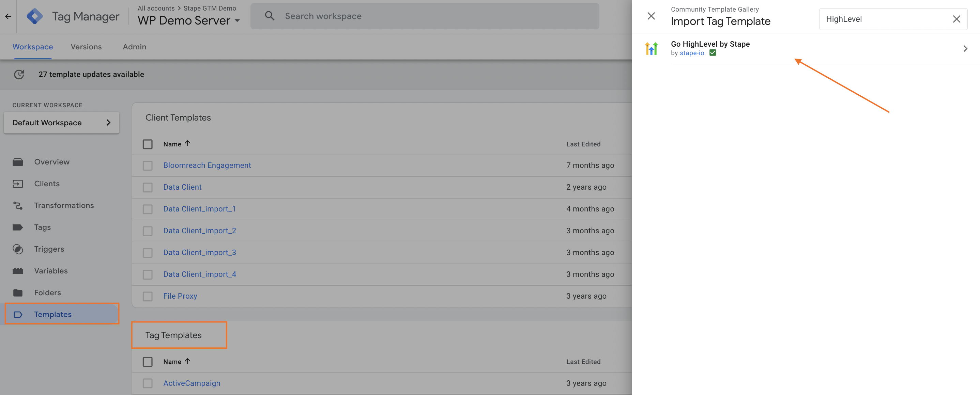Click the back arrow beside Tag Manager

(x=8, y=16)
